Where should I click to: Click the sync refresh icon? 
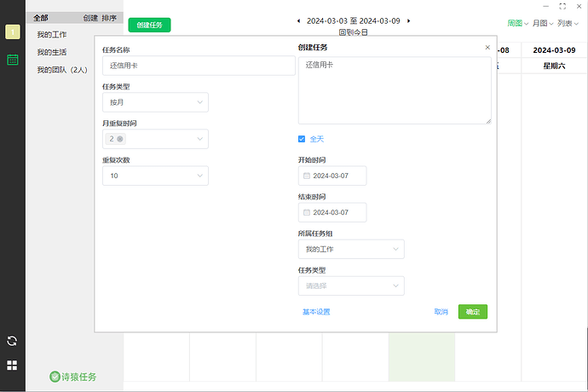[x=12, y=341]
